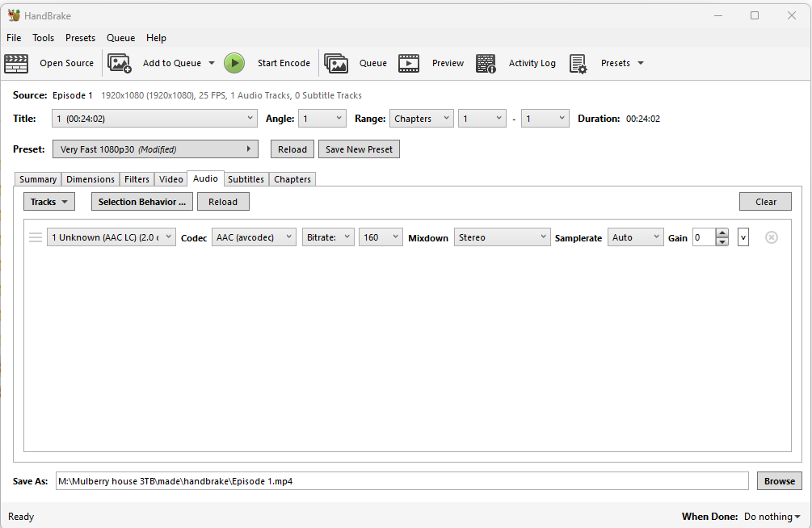The height and width of the screenshot is (528, 812).
Task: Expand the Presets toolbar dropdown arrow
Action: (x=641, y=63)
